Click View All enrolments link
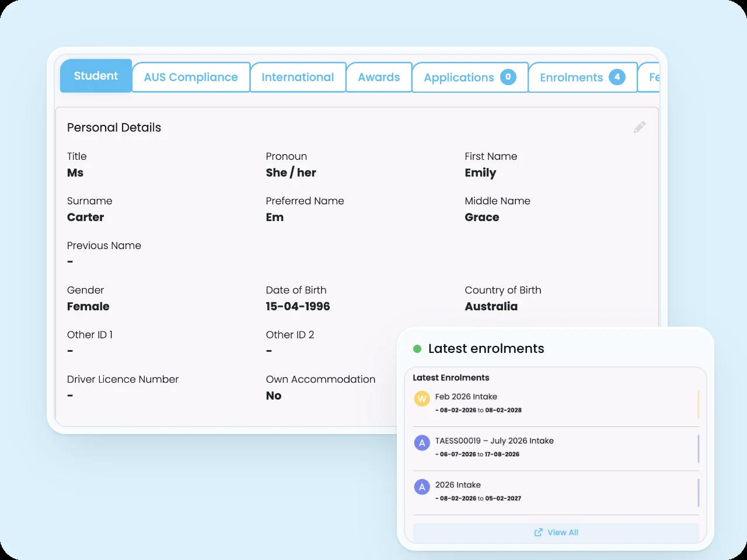The image size is (747, 560). coord(556,532)
